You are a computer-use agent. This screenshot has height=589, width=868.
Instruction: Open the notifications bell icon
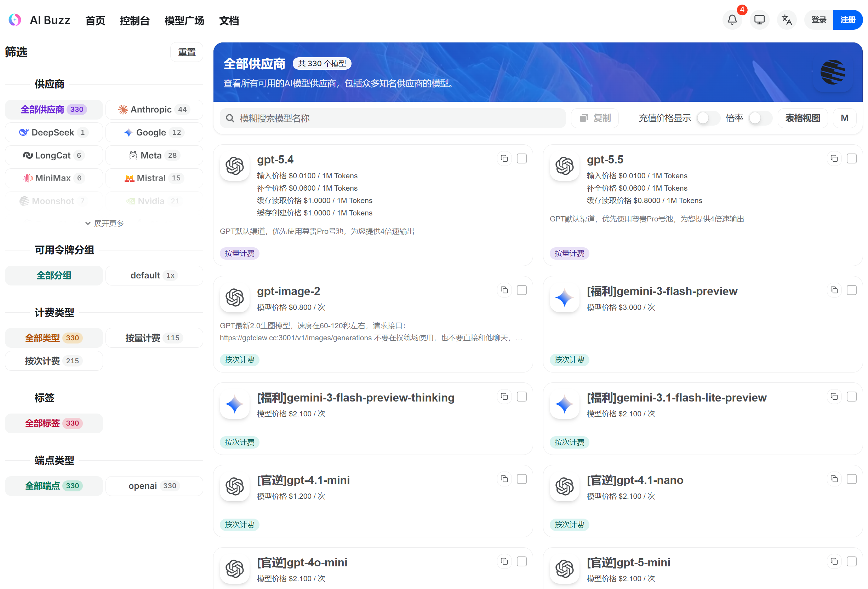click(732, 20)
